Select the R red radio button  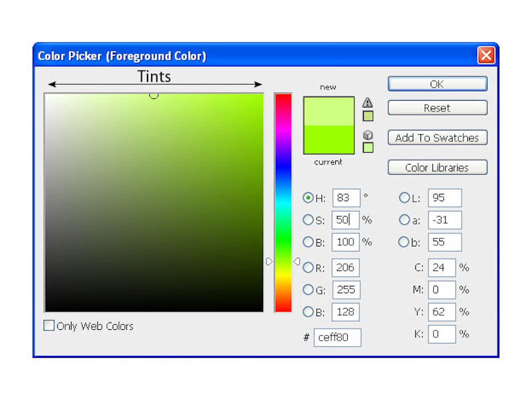click(308, 268)
